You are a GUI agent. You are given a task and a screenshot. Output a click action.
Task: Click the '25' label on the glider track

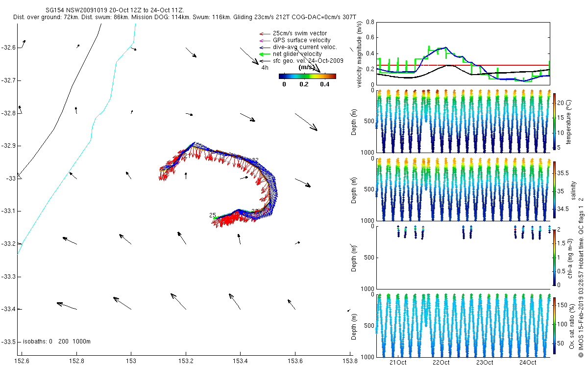click(213, 215)
